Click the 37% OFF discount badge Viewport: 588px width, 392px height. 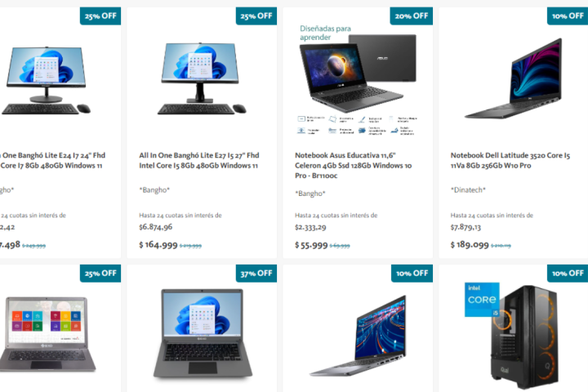256,273
